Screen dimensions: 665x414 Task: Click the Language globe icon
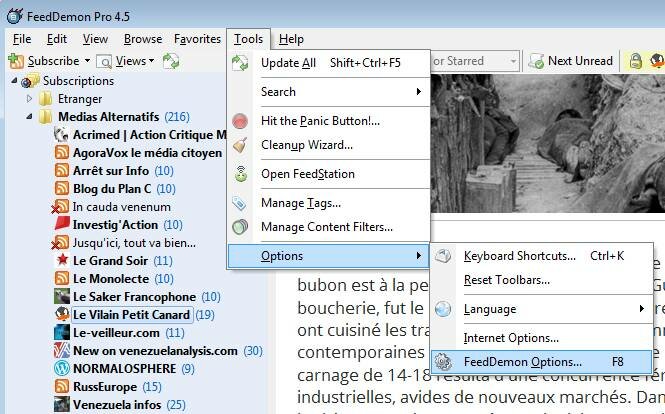click(443, 309)
